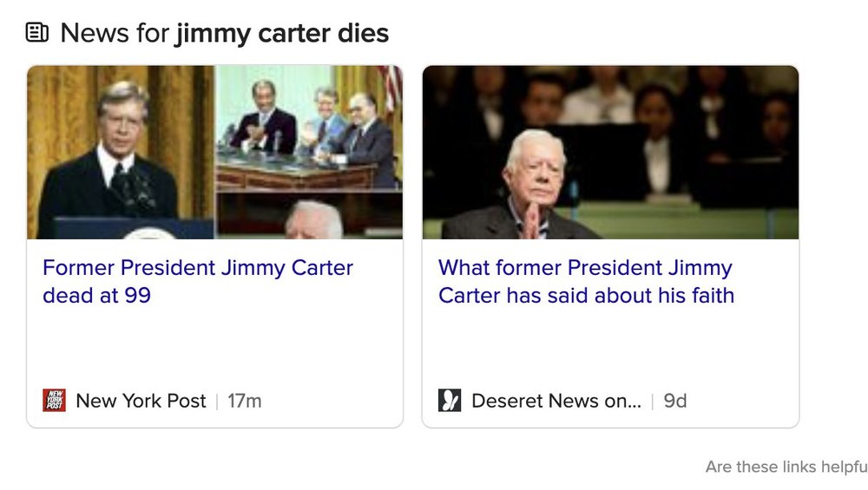The width and height of the screenshot is (868, 490).
Task: Click the "9d" timestamp
Action: (x=675, y=401)
